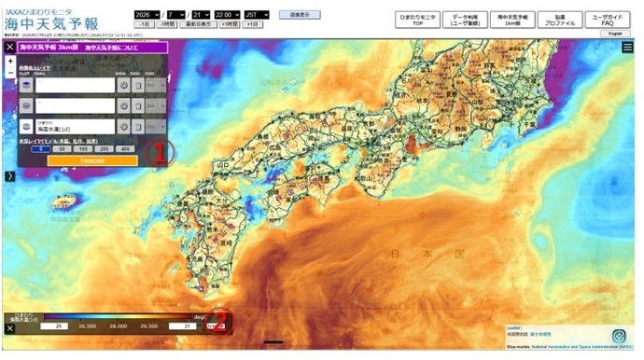
Task: Select the 400 m depth layer button
Action: pyautogui.click(x=125, y=149)
